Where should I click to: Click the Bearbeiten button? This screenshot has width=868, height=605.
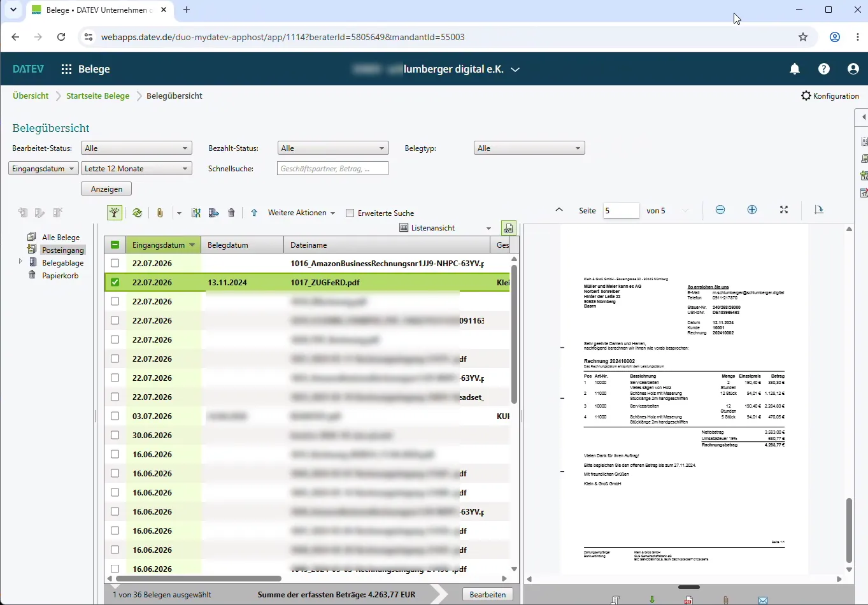pos(487,594)
